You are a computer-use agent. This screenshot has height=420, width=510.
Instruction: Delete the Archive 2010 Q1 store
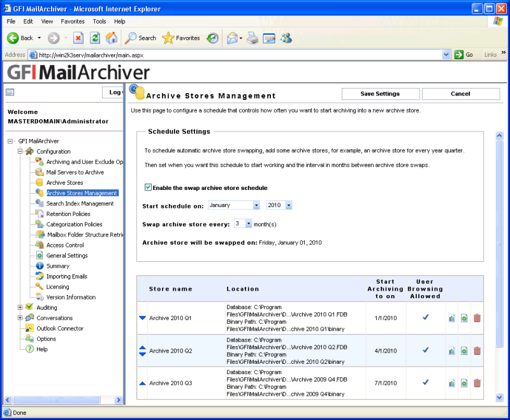click(477, 318)
